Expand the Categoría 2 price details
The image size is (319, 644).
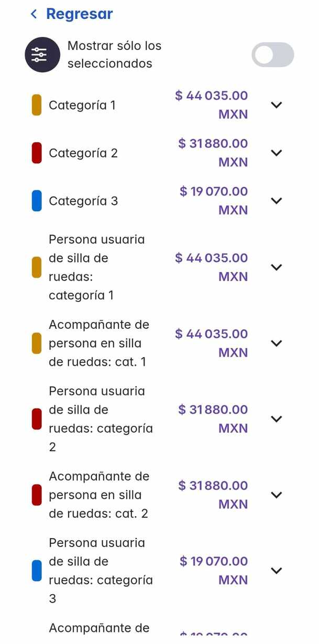point(277,153)
